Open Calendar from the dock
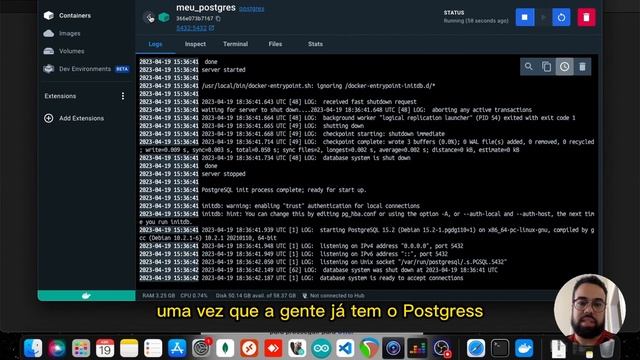Image resolution: width=640 pixels, height=360 pixels. click(x=105, y=348)
